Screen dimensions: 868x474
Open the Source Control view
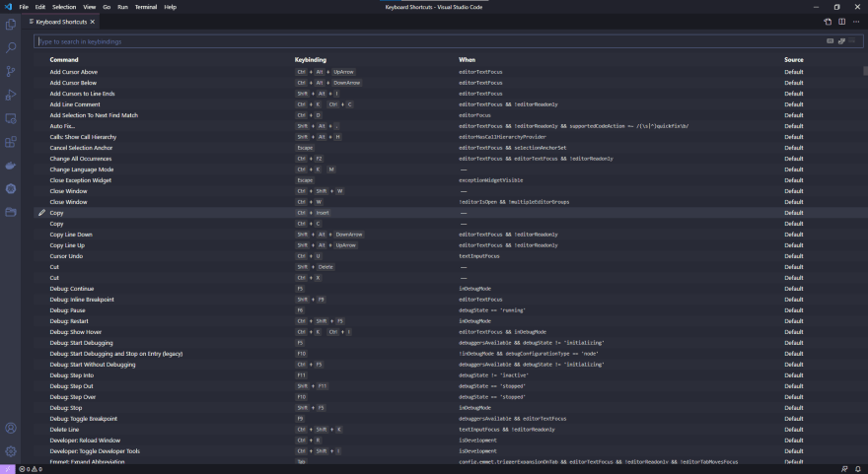tap(11, 71)
